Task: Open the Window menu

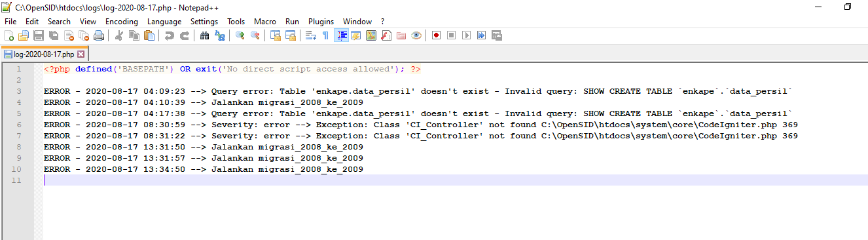Action: point(357,22)
